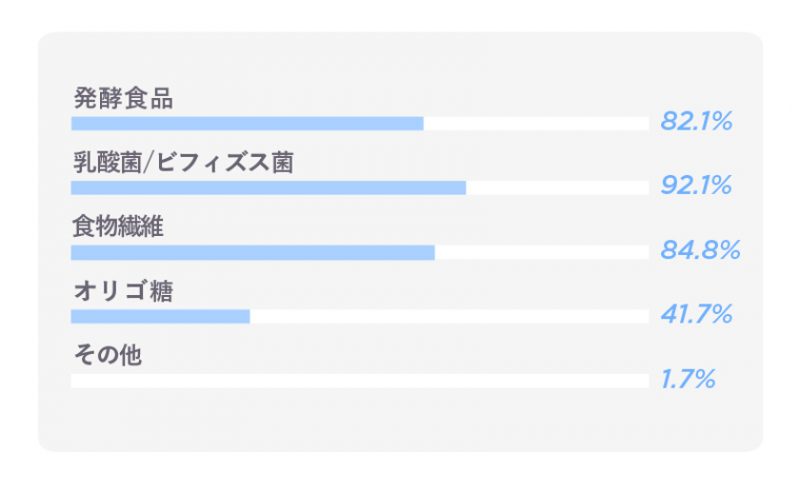This screenshot has width=800, height=492.
Task: Click unfilled part of 発酵食品 bar
Action: [536, 124]
